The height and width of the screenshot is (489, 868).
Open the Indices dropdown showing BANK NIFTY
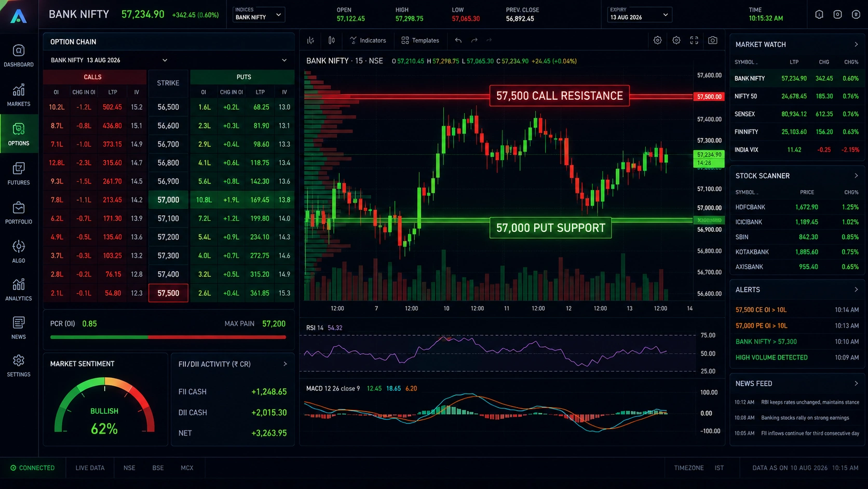click(x=258, y=14)
